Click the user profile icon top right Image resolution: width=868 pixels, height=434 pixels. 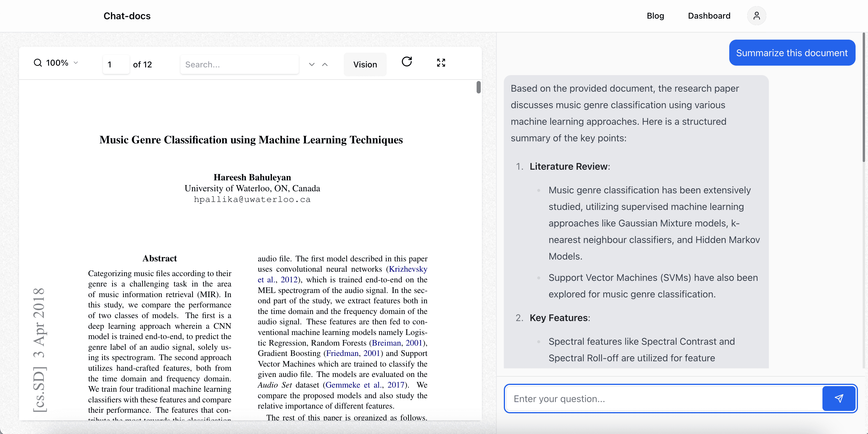click(756, 15)
